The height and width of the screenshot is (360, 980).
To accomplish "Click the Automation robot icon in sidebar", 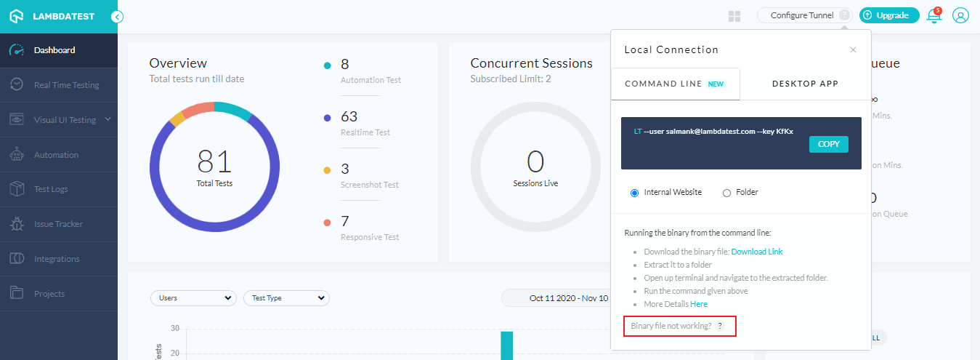I will click(17, 155).
